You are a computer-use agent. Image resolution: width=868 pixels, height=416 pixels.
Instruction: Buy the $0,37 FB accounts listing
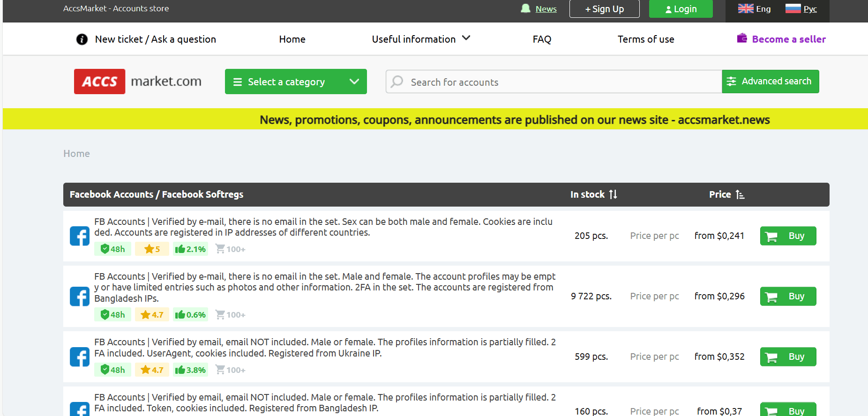(x=788, y=409)
